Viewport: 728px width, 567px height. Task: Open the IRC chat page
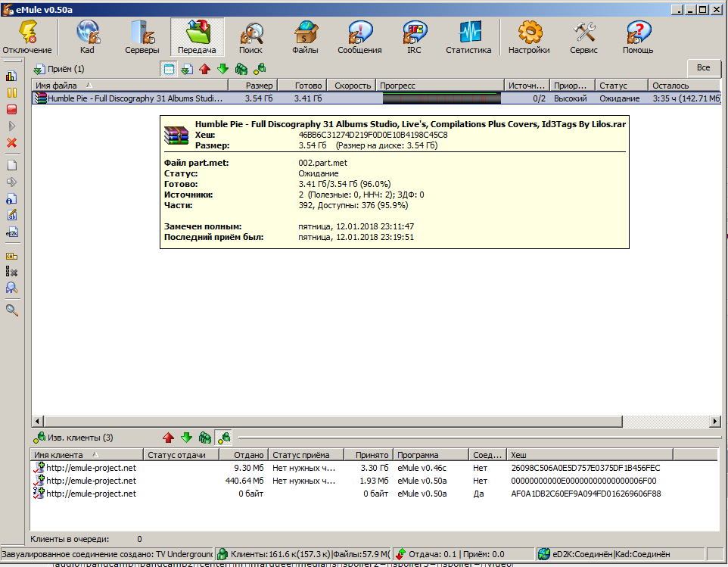click(414, 37)
